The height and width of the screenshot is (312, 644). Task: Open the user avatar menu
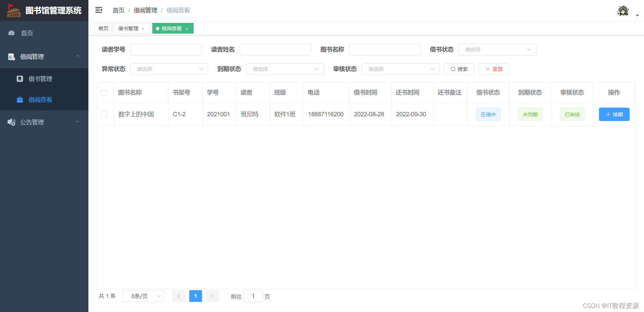click(x=623, y=11)
